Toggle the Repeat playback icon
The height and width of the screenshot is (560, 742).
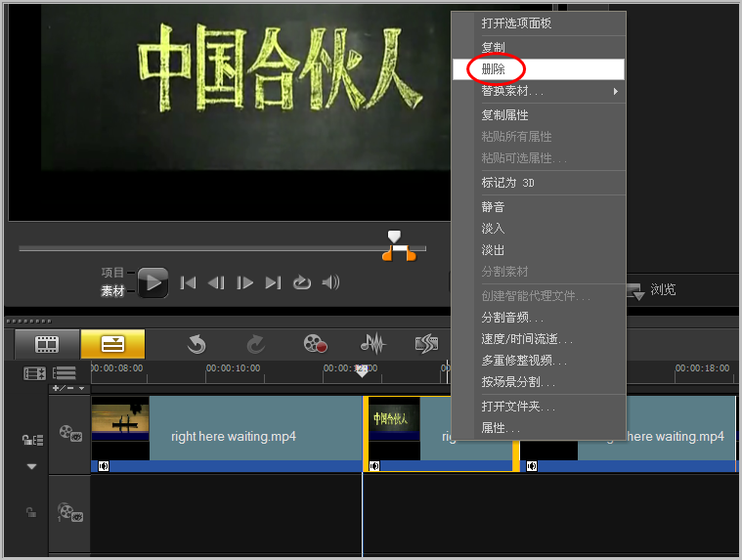[301, 282]
